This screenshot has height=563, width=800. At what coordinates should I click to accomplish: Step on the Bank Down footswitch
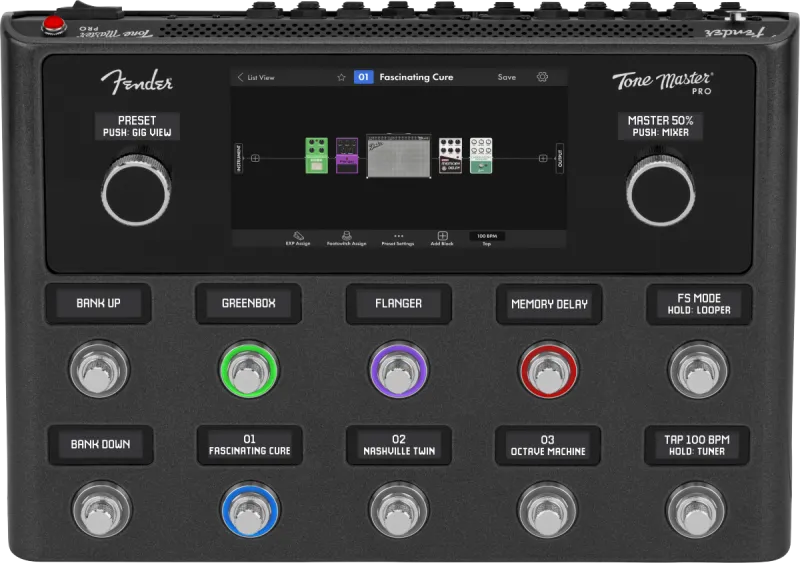102,510
